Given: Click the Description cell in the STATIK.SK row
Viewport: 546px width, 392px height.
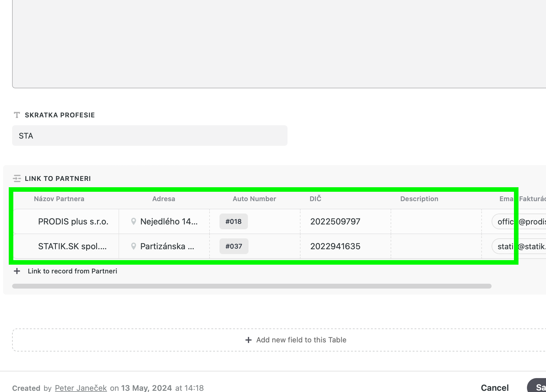Looking at the screenshot, I should pos(436,246).
